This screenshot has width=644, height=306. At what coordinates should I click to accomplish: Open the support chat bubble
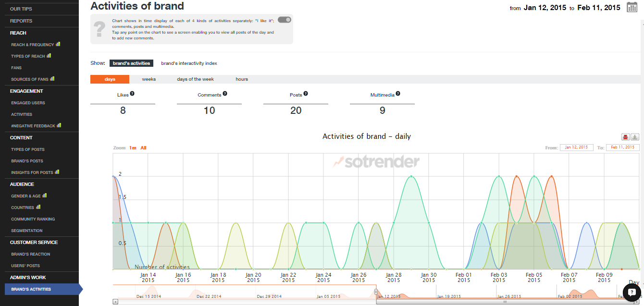632,292
